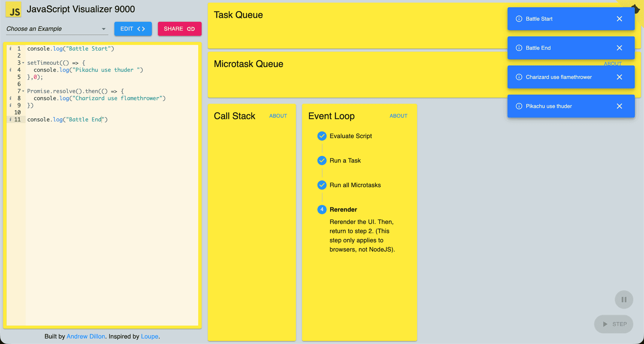Close the Battle Start notification
Screen dimensions: 644x344
click(619, 19)
